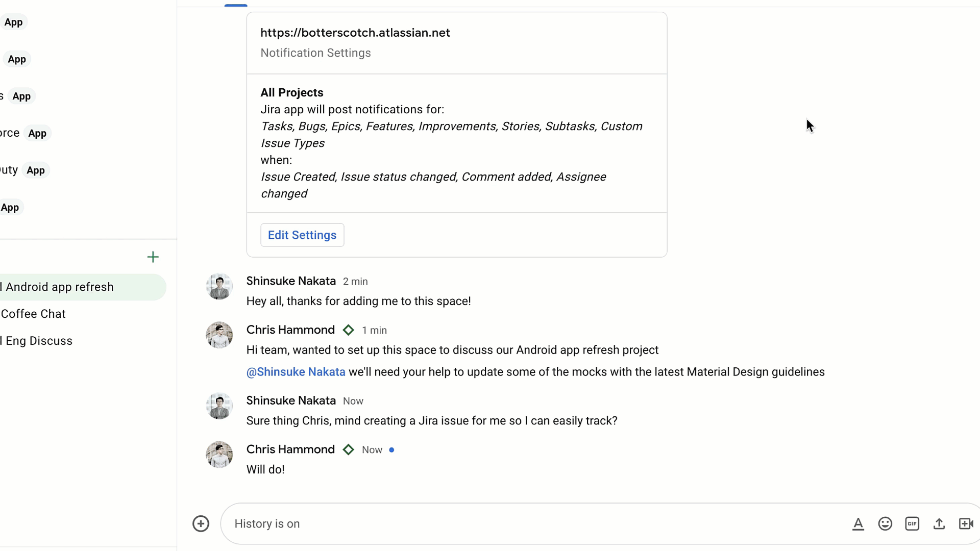Click the add new channel plus icon
980x551 pixels.
(x=153, y=257)
